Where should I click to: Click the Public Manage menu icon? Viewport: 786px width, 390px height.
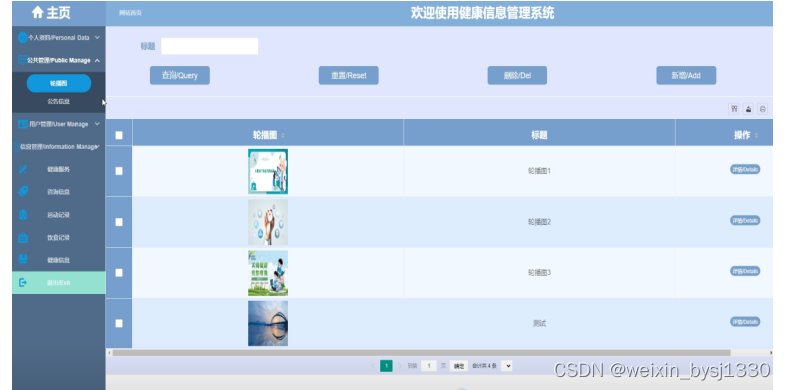pos(23,60)
